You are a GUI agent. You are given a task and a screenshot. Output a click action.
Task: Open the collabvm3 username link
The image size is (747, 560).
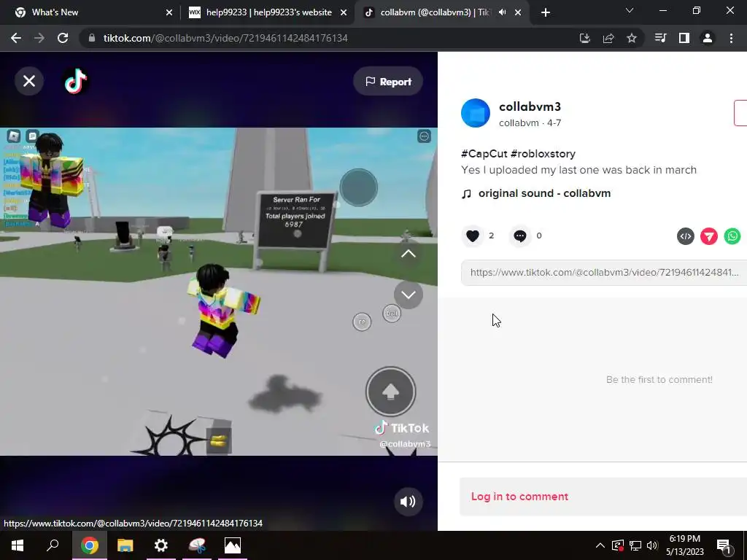(530, 106)
